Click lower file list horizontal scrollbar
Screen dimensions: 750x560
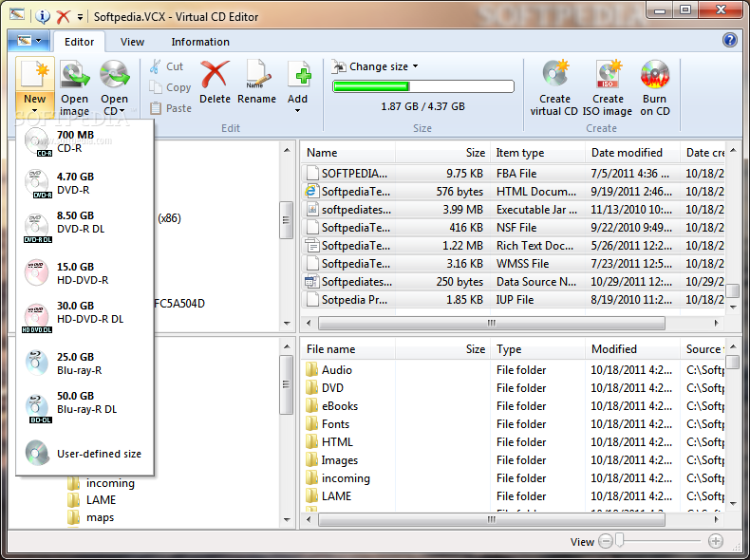coord(492,519)
